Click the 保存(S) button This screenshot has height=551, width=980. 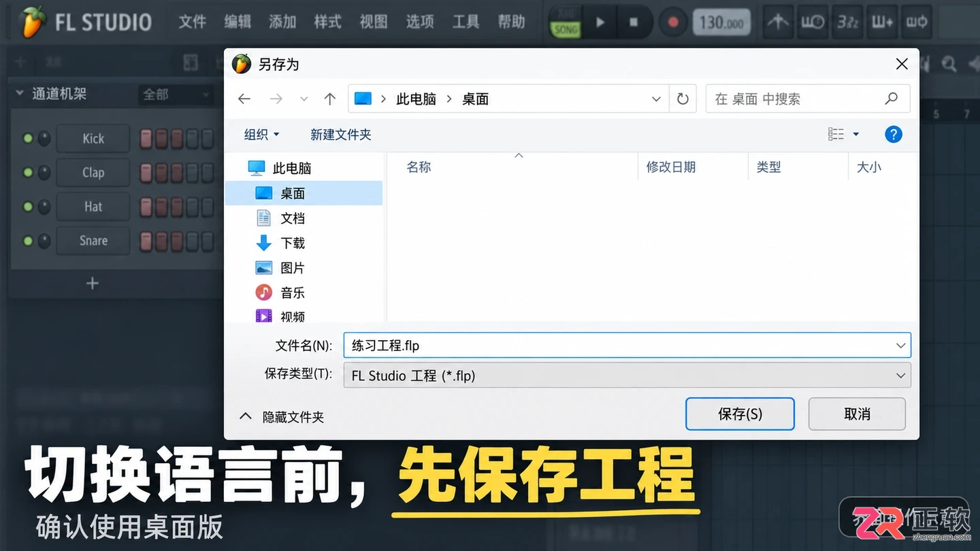coord(740,414)
